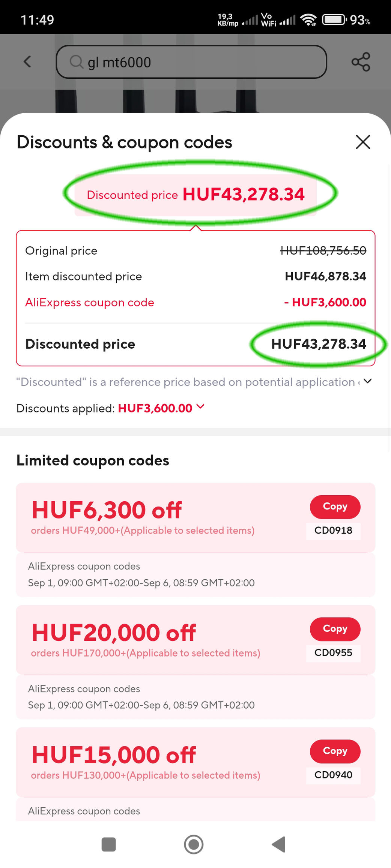Tap the red Discounted price banner
Image resolution: width=391 pixels, height=868 pixels.
click(x=195, y=195)
